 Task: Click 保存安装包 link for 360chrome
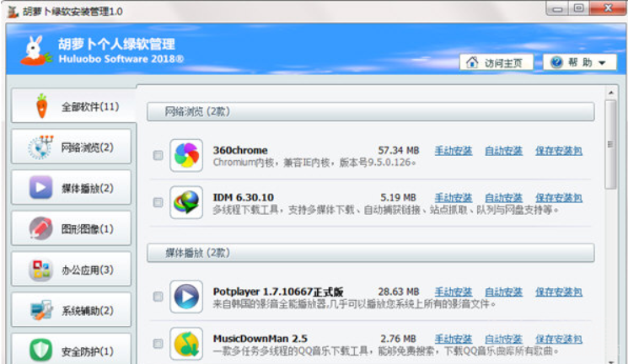[559, 151]
